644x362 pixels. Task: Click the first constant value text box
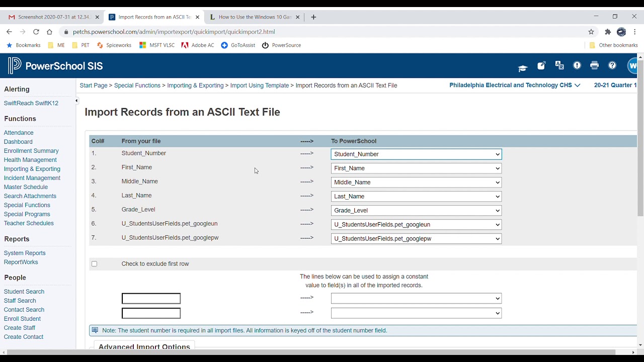coord(151,299)
